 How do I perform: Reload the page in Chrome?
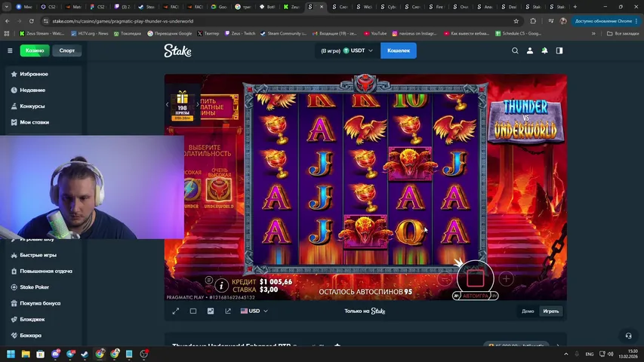(31, 21)
